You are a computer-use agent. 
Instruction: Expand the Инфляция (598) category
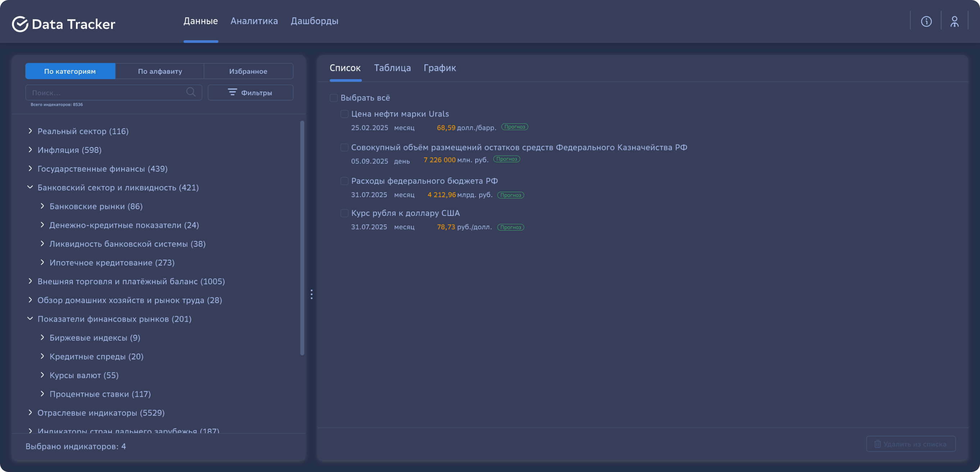coord(30,149)
